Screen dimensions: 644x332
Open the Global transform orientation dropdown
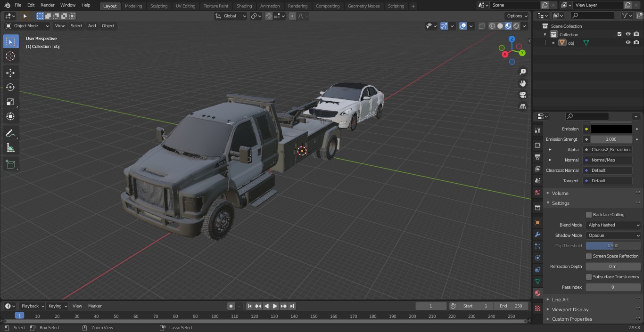(231, 16)
